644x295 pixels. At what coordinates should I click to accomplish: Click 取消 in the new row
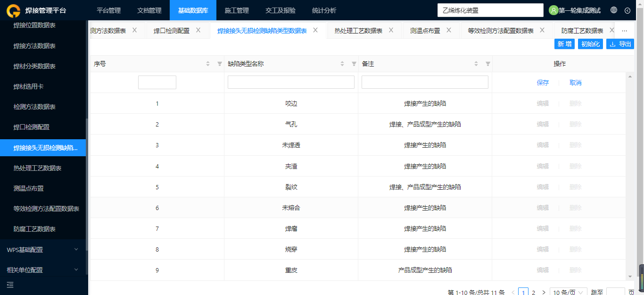576,83
